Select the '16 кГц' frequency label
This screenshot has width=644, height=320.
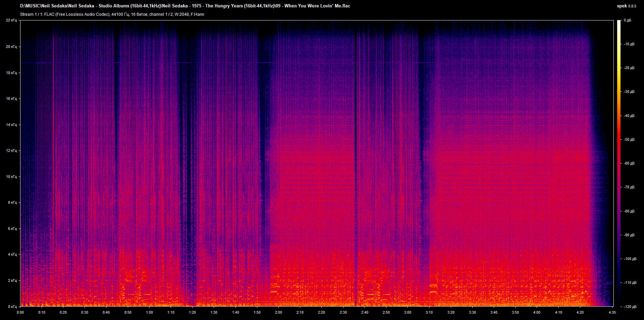click(x=11, y=99)
